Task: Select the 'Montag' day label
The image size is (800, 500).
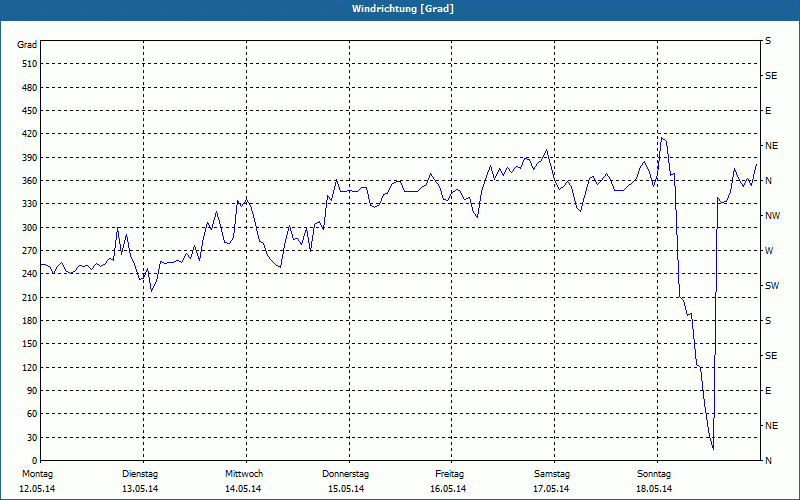Action: (x=37, y=473)
